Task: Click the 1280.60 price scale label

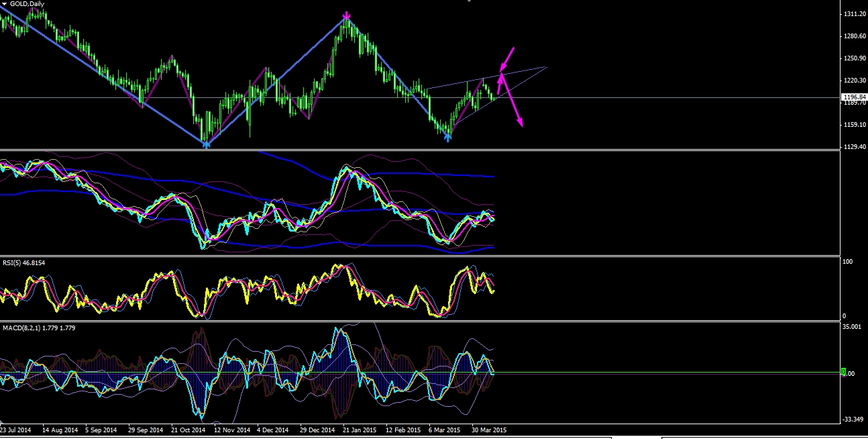Action: pos(853,36)
